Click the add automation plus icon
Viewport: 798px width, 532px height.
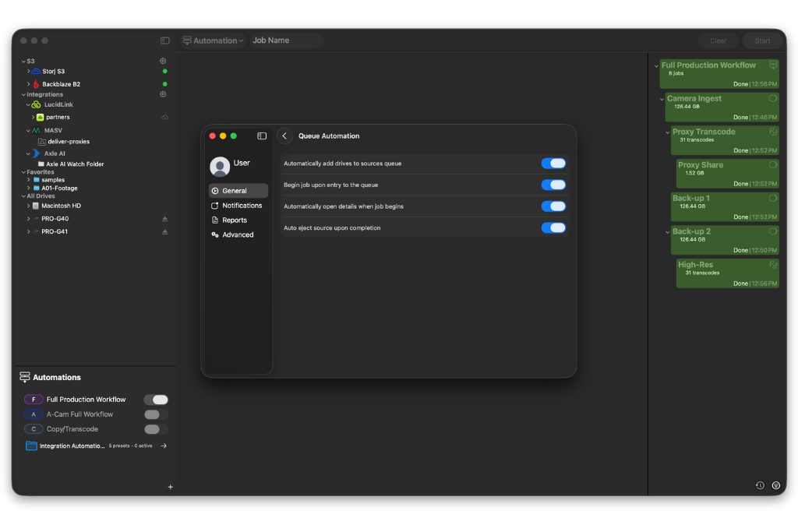pos(171,487)
